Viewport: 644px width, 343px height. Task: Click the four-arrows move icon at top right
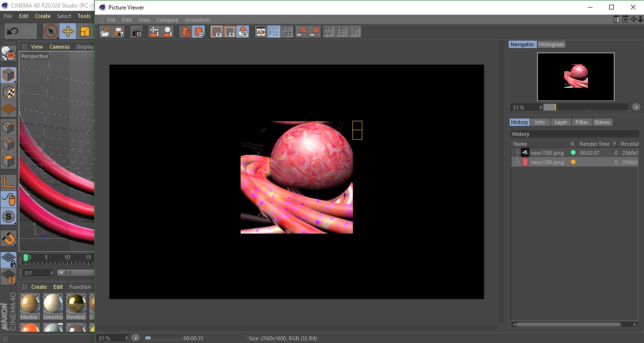pyautogui.click(x=634, y=19)
